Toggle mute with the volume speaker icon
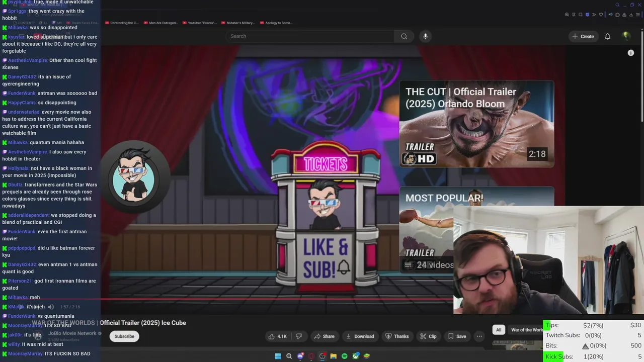The height and width of the screenshot is (362, 644). (51, 307)
